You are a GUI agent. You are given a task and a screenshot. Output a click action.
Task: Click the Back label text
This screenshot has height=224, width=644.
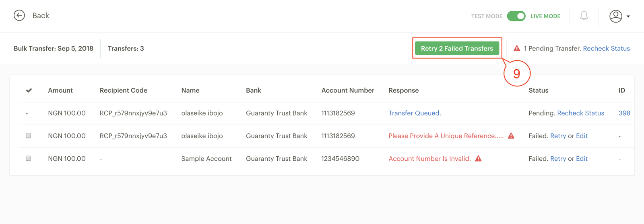pyautogui.click(x=41, y=15)
